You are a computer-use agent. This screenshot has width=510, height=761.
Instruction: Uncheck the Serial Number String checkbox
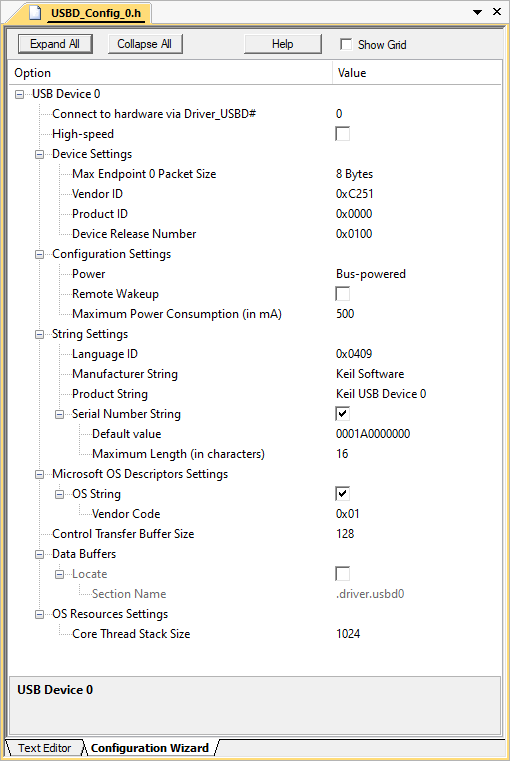pos(343,414)
